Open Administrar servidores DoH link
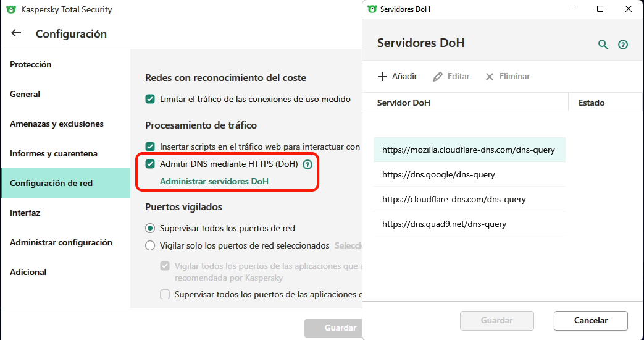 click(214, 181)
